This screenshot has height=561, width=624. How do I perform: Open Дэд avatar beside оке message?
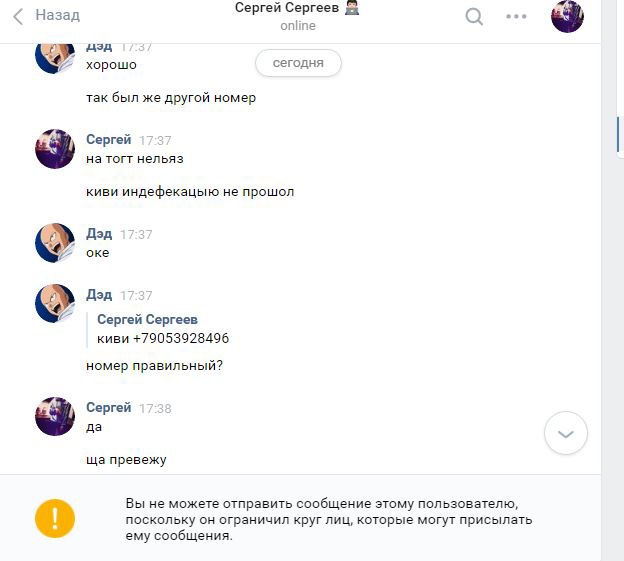point(55,243)
